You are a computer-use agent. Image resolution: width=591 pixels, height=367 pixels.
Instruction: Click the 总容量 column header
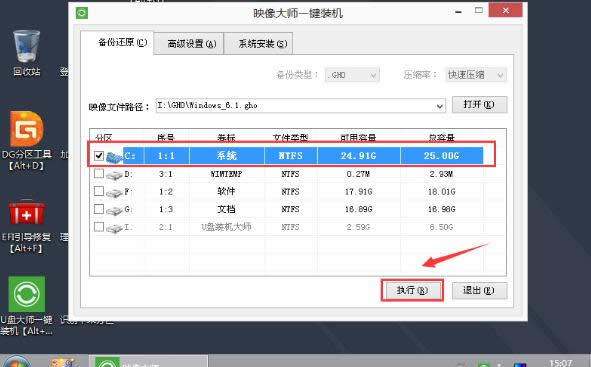click(x=441, y=138)
